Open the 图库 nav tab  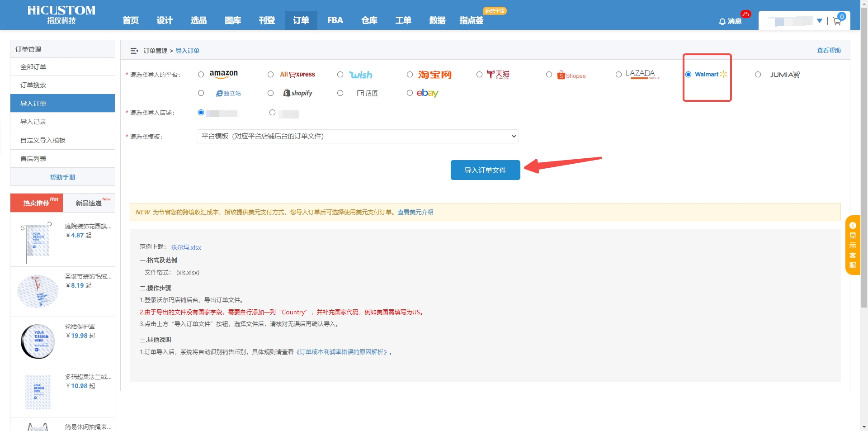tap(233, 20)
